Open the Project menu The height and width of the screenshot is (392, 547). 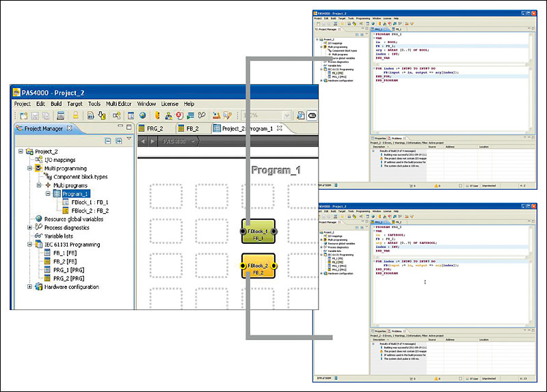click(23, 104)
